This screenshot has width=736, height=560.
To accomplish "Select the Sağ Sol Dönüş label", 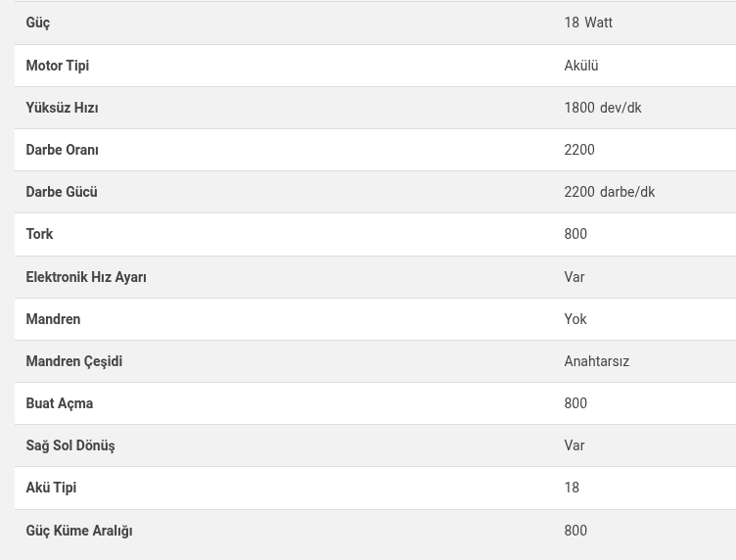I will pos(69,445).
